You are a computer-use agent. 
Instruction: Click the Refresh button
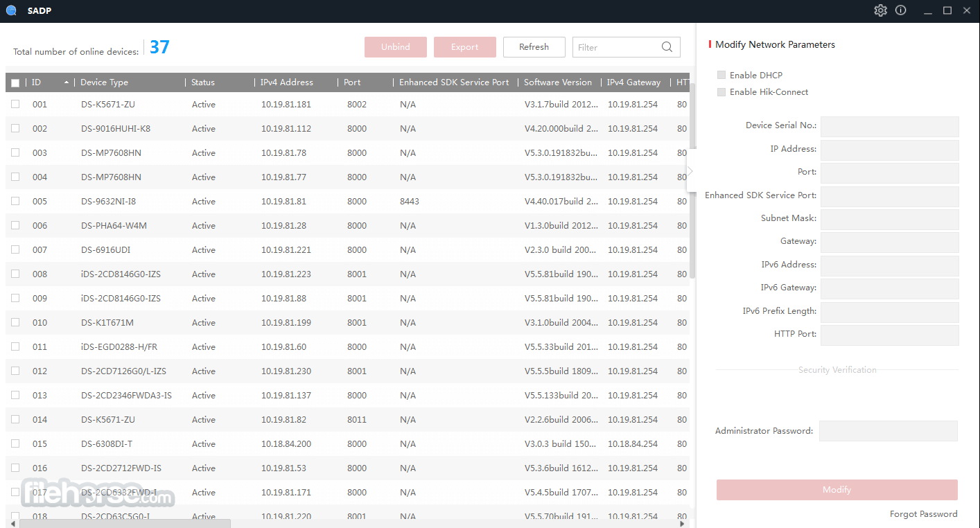(x=534, y=47)
